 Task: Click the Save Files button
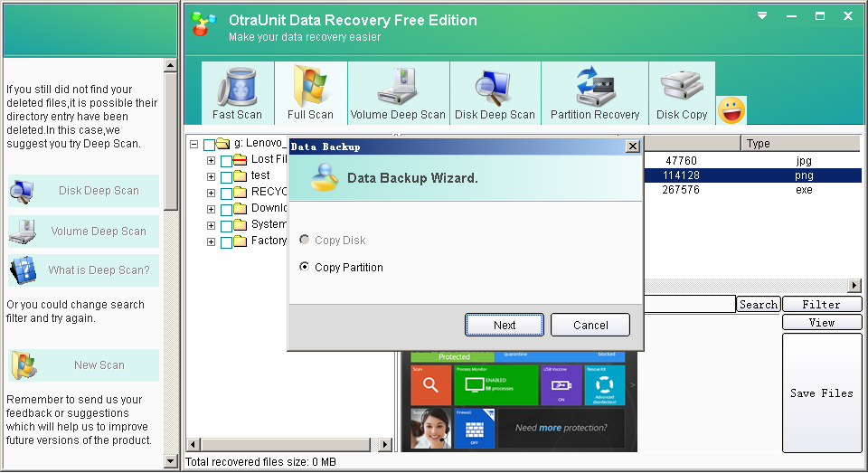[822, 393]
